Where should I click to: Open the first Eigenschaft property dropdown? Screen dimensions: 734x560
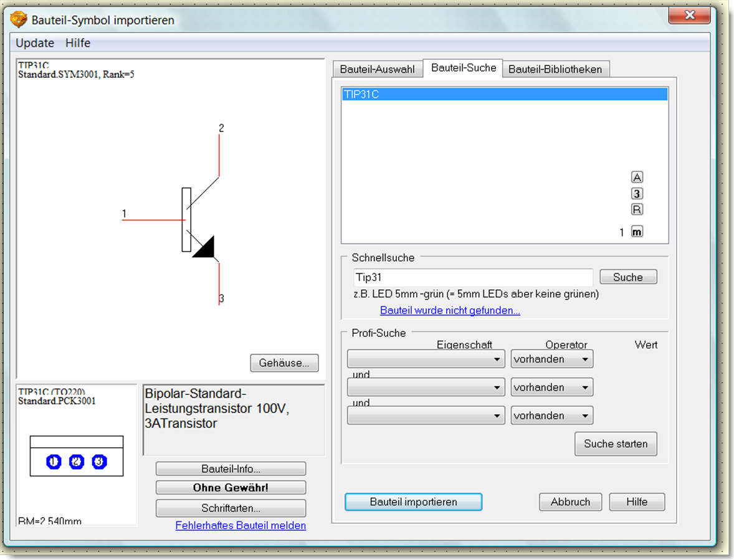point(426,359)
